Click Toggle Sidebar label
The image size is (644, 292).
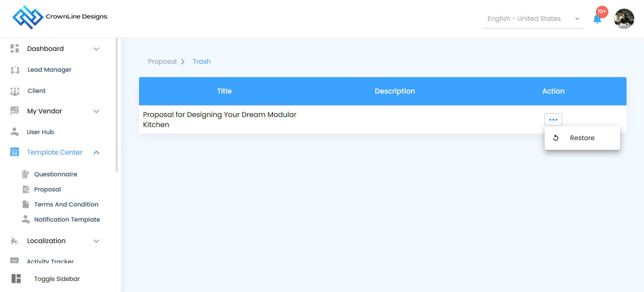coord(57,279)
